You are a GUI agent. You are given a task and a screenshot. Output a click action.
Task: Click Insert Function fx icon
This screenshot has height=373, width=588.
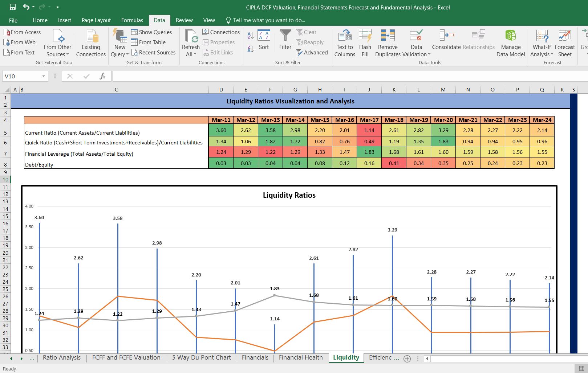(x=102, y=76)
